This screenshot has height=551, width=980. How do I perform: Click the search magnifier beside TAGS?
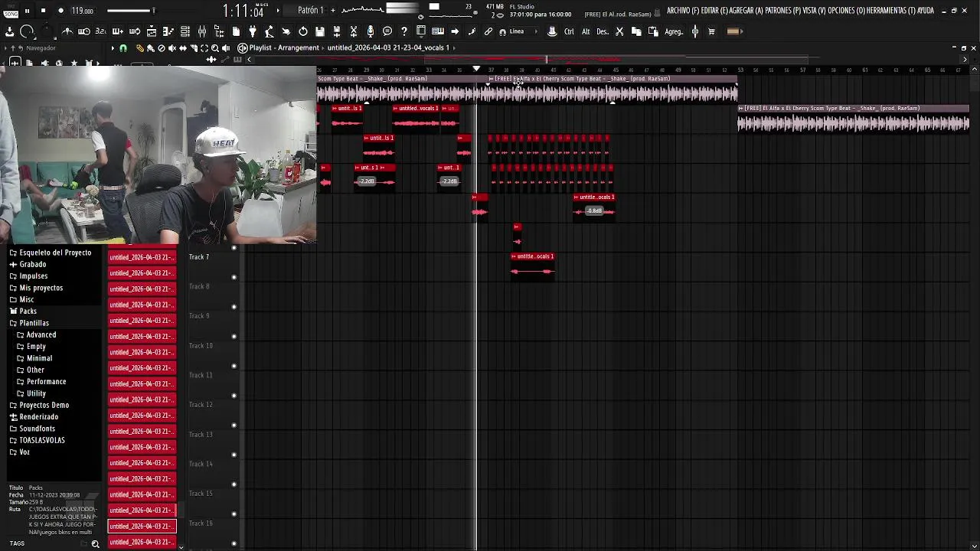95,544
